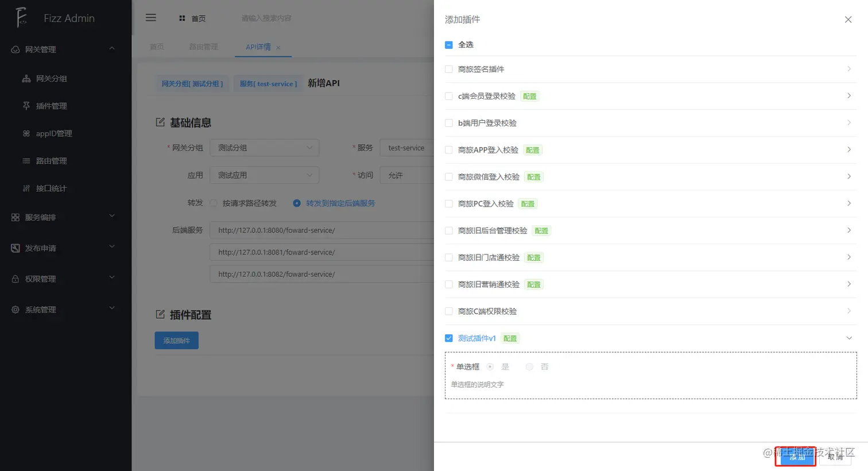Click the 配置 tag on 商旅旧后台管理校验

point(541,231)
